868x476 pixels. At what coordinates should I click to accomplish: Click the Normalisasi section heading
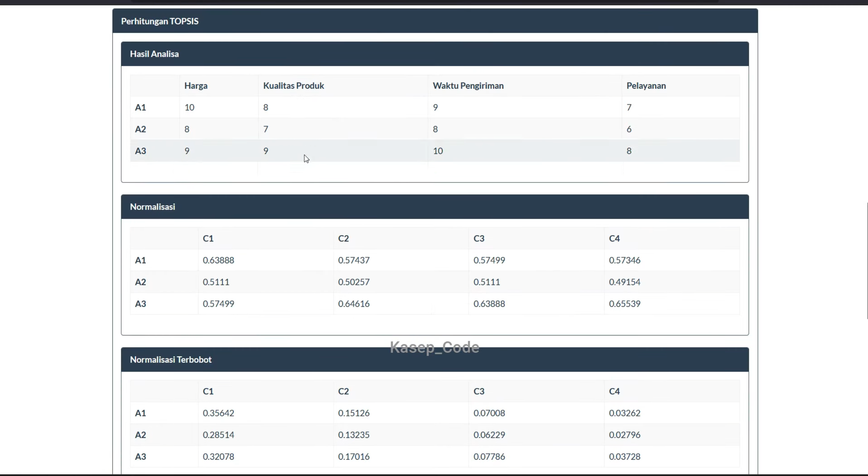(152, 207)
